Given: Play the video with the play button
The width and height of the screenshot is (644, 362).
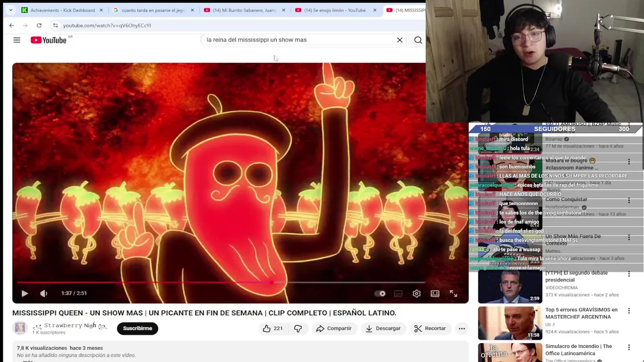Looking at the screenshot, I should 25,293.
